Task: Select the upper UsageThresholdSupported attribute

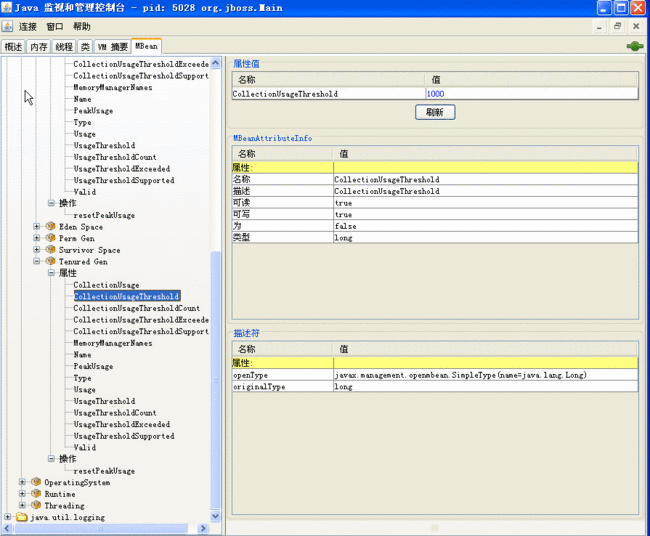Action: (124, 180)
